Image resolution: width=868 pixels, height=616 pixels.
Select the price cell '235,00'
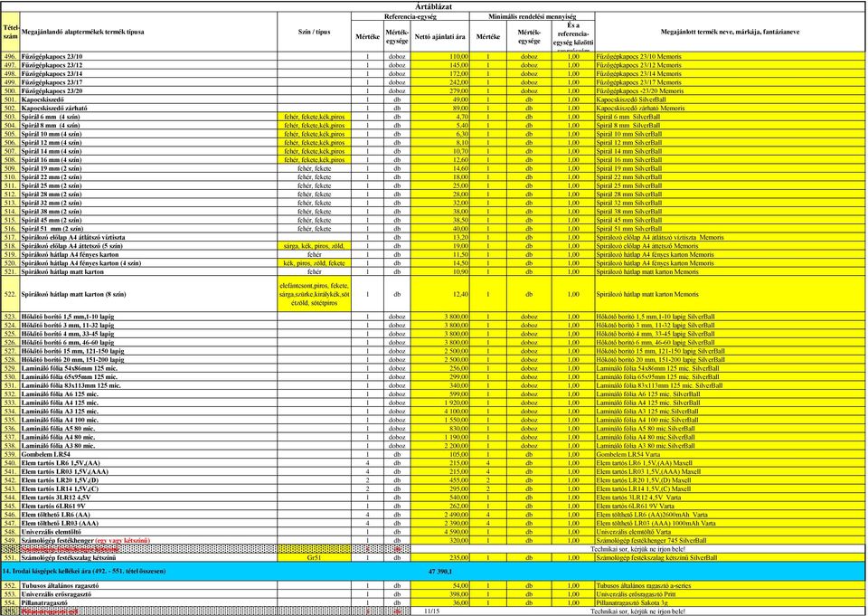(440, 558)
